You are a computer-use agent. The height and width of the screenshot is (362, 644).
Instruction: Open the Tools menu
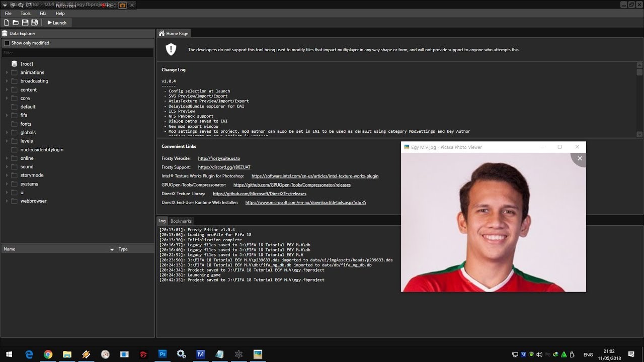[x=25, y=14]
